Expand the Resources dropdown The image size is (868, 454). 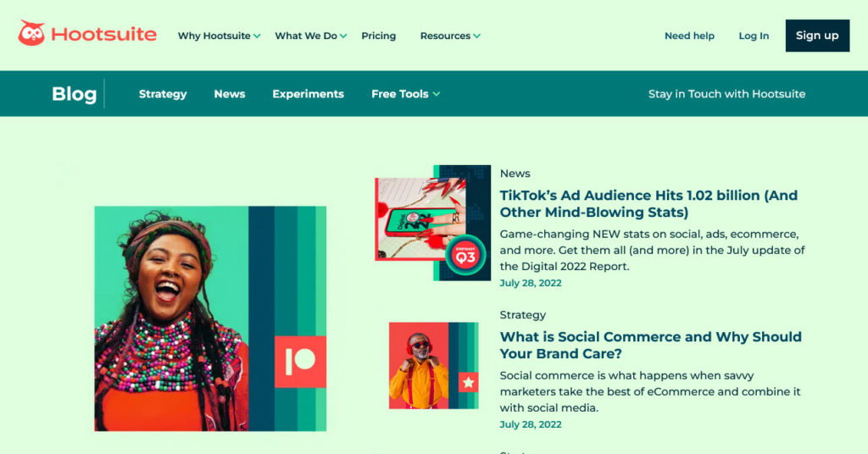(450, 36)
